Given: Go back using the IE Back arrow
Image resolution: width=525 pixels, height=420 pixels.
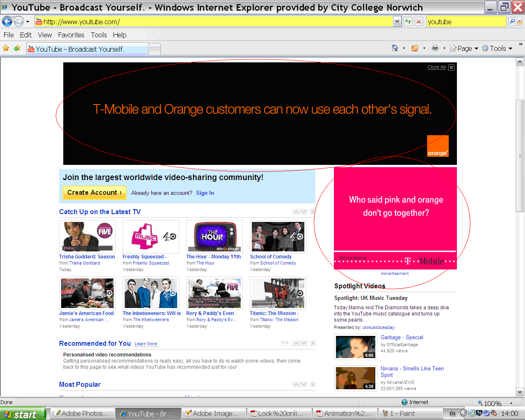Looking at the screenshot, I should pos(7,21).
